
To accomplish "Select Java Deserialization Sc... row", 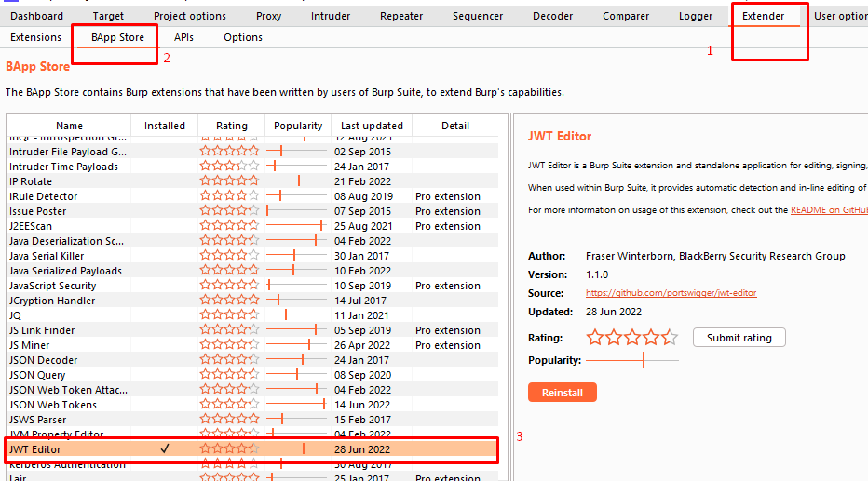I will tap(252, 241).
